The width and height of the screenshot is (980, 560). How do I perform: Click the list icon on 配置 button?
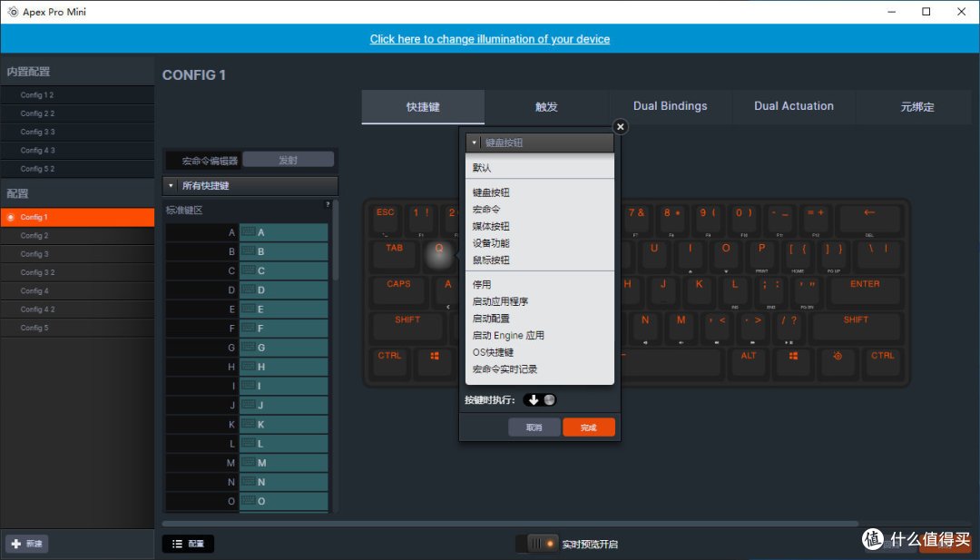(178, 544)
